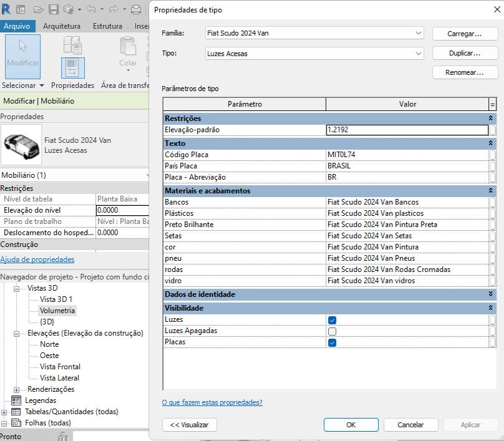
Task: Click the Tabelas/Quantidades table icon
Action: (x=16, y=412)
